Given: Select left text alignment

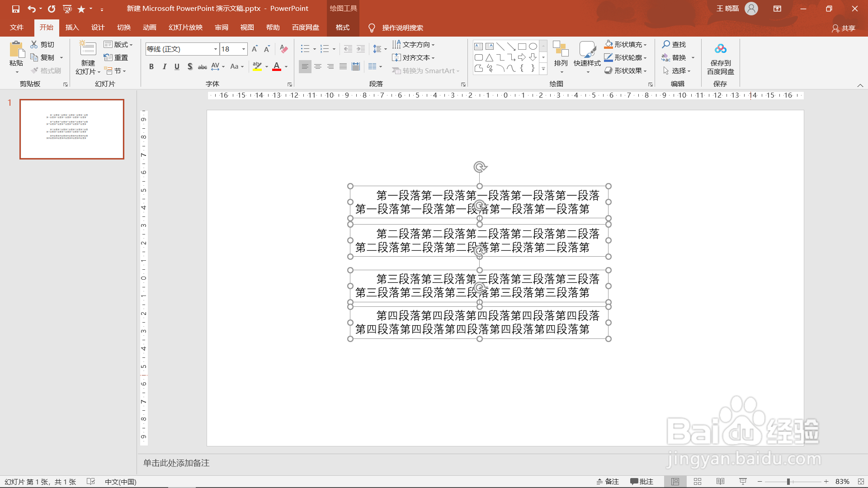Looking at the screenshot, I should (305, 66).
